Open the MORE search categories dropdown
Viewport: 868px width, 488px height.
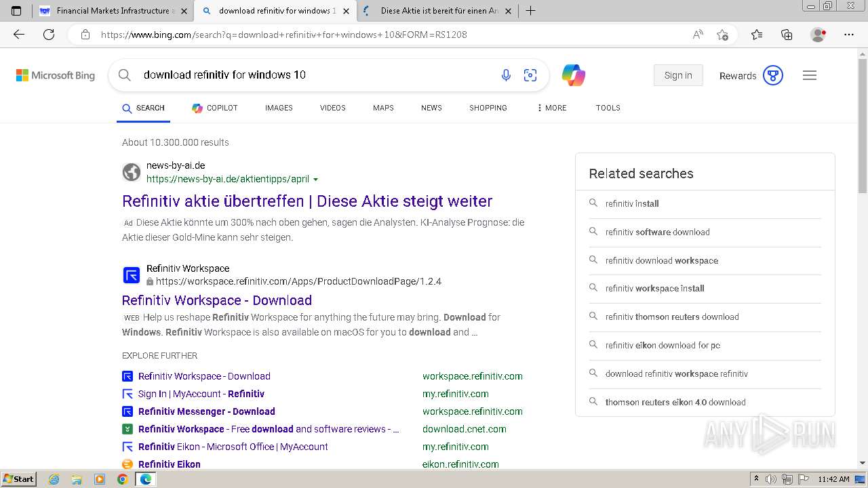(551, 108)
